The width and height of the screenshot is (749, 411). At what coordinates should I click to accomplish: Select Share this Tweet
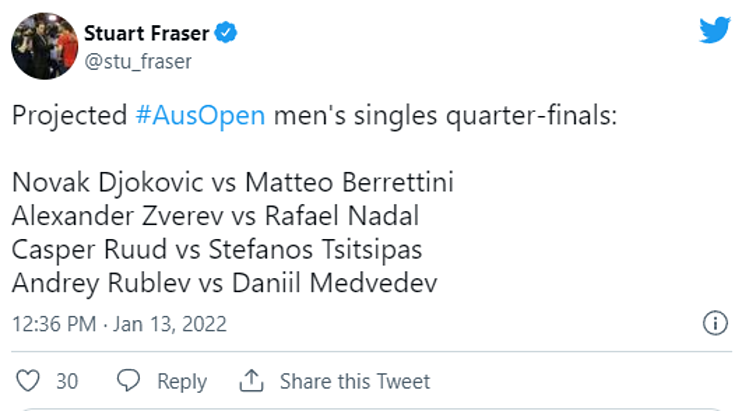tap(355, 381)
